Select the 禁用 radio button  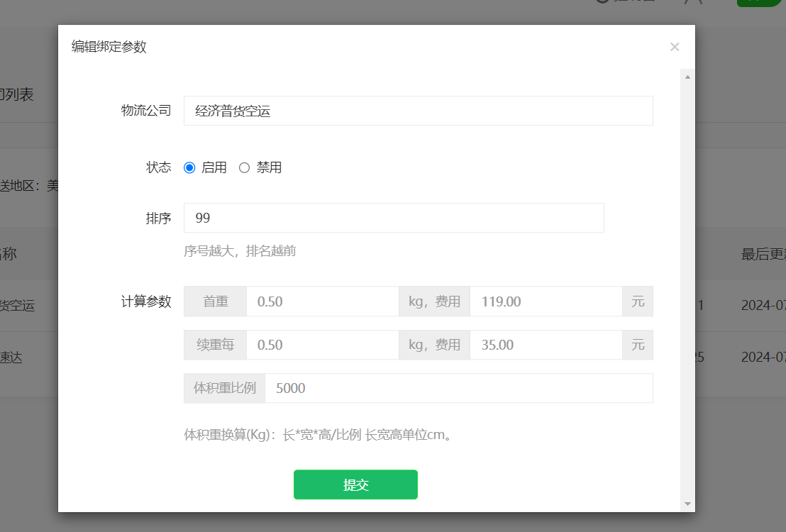[x=244, y=167]
